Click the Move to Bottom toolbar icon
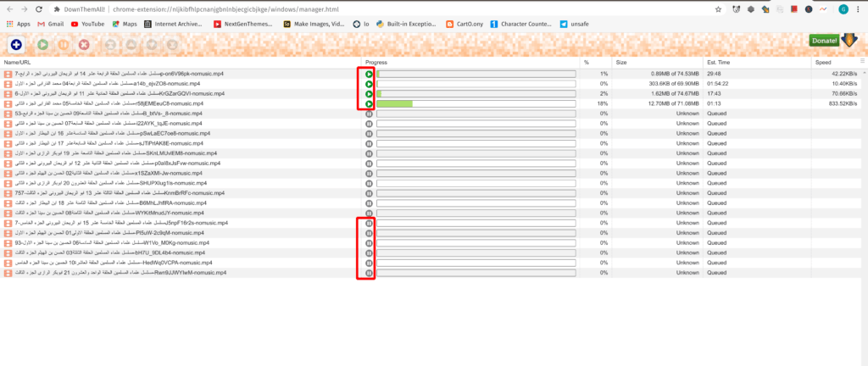 (170, 44)
